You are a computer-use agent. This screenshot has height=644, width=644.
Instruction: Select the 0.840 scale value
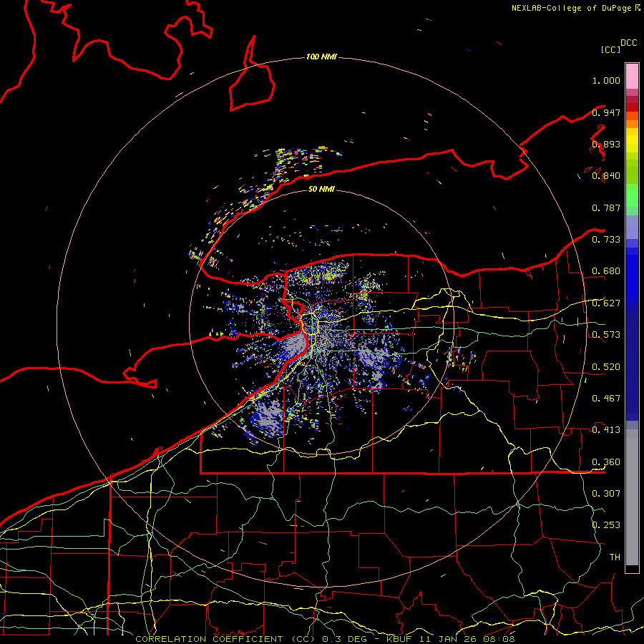(x=606, y=176)
